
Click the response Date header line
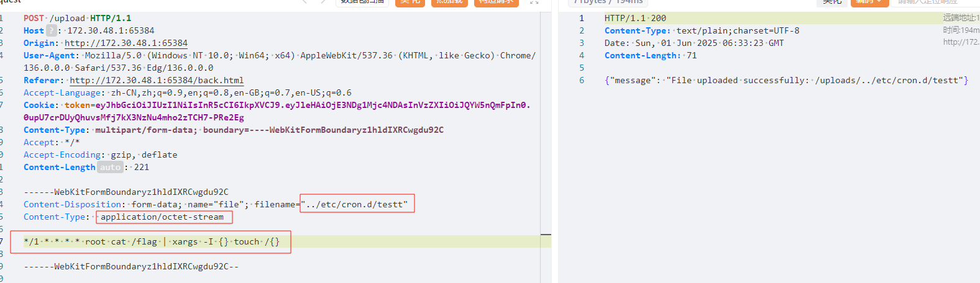point(694,43)
